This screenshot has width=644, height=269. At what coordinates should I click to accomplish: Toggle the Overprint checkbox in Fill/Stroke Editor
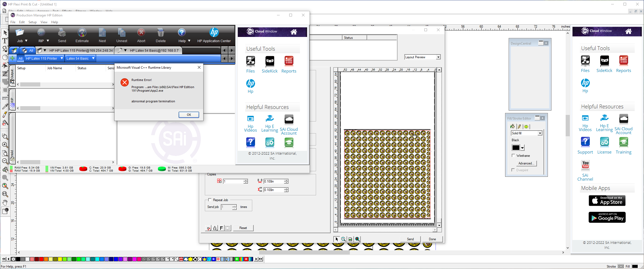[x=513, y=170]
